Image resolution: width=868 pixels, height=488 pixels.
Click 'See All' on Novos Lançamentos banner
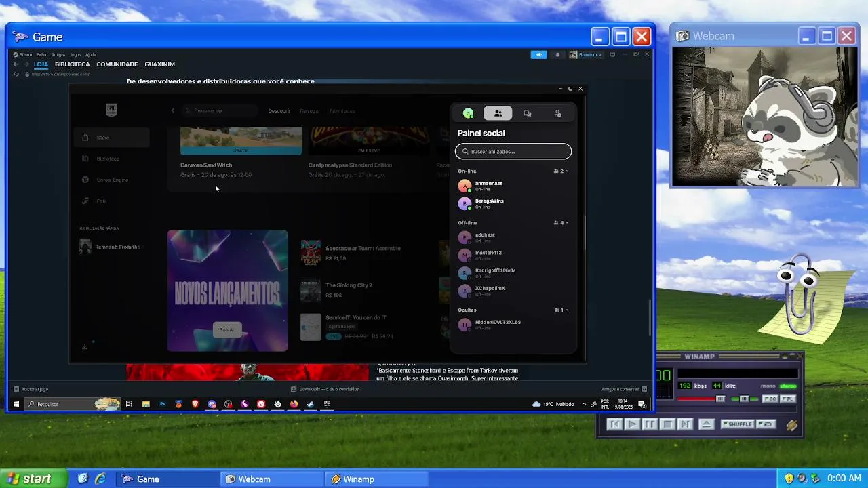tap(227, 330)
